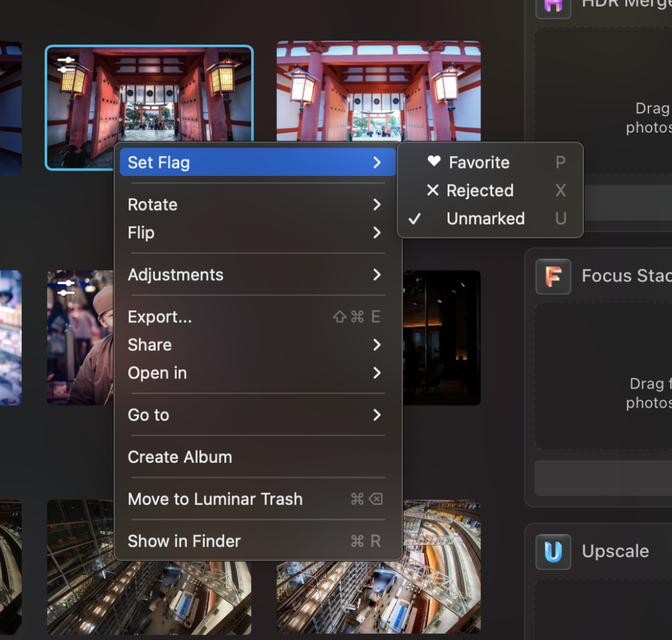Click the HDR Merge drop zone
This screenshot has width=672, height=640.
coord(603,101)
